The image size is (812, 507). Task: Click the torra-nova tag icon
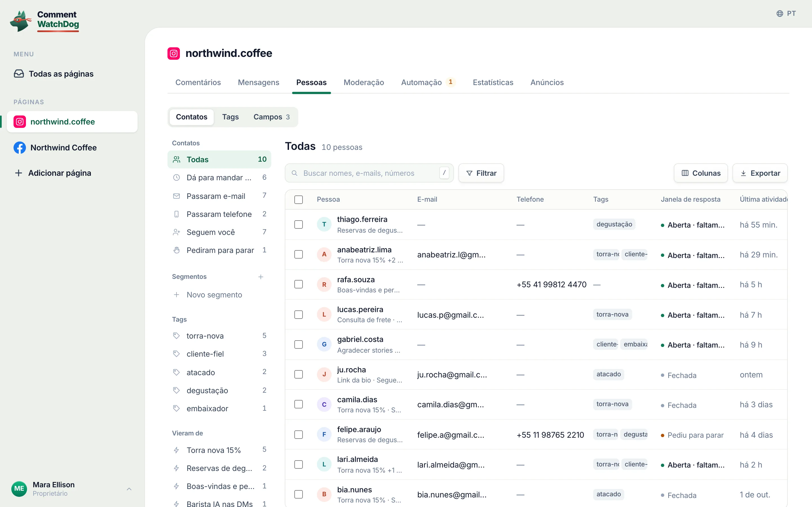click(176, 336)
